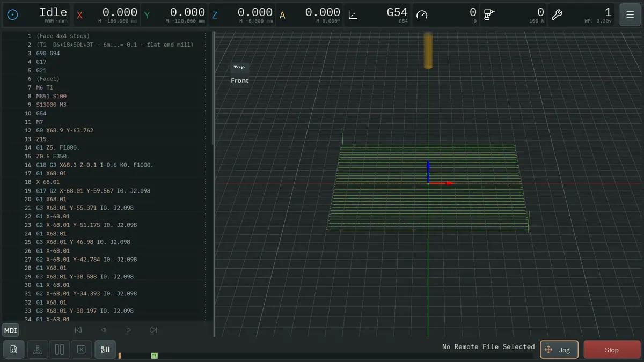Open options menu for M6 T1 line
Viewport: 644px width, 362px height.
(x=206, y=87)
